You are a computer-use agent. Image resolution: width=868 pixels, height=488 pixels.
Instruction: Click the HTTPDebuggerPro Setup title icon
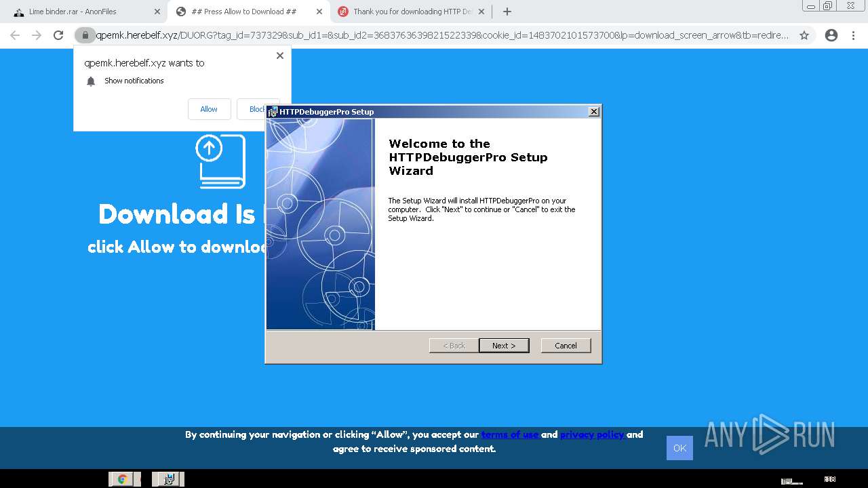tap(273, 112)
